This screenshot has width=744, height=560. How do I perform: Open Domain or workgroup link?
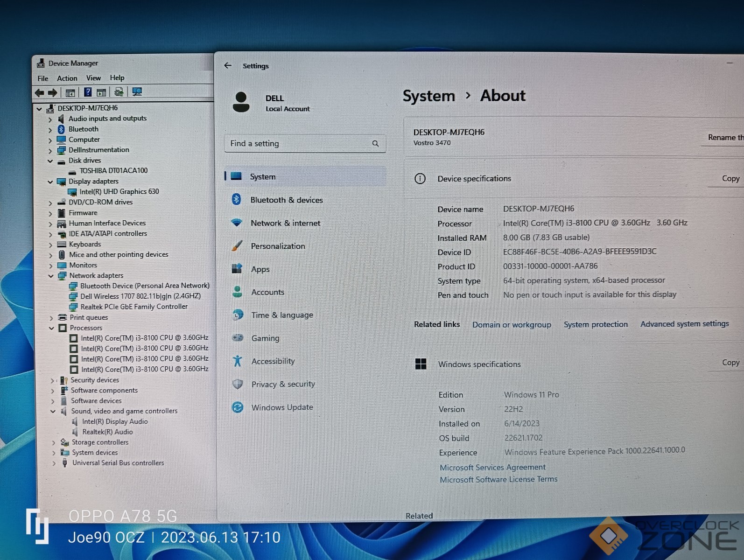pos(512,324)
